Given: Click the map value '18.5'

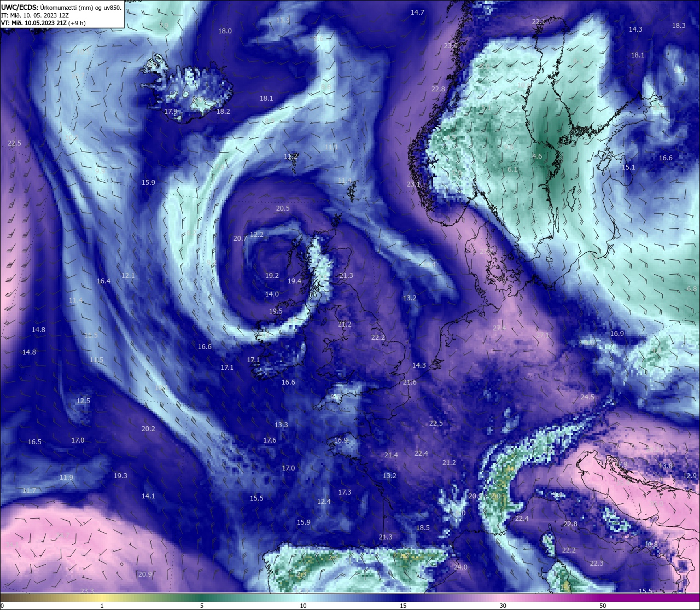Looking at the screenshot, I should coord(423,528).
